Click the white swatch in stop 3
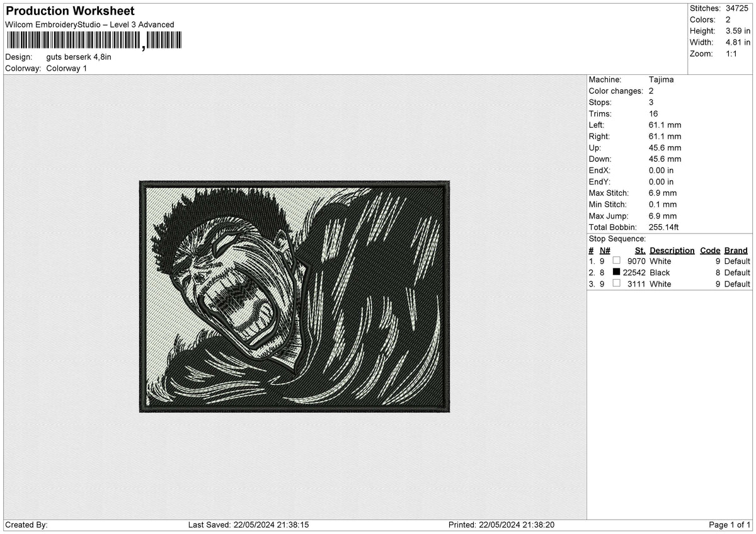Image resolution: width=756 pixels, height=534 pixels. [616, 283]
